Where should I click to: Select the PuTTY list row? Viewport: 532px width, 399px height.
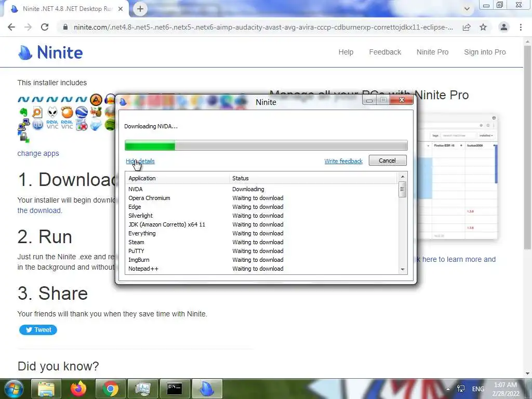tap(261, 251)
